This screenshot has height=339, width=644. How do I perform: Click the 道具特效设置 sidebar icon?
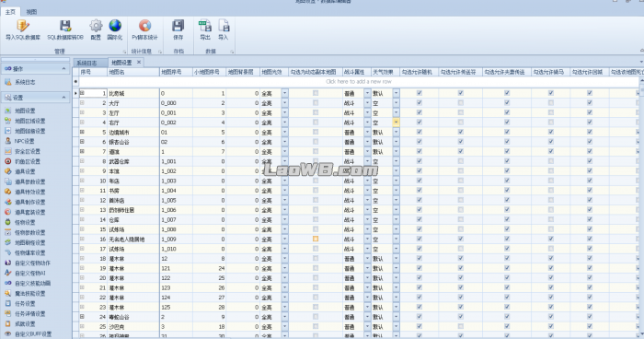tap(7, 192)
